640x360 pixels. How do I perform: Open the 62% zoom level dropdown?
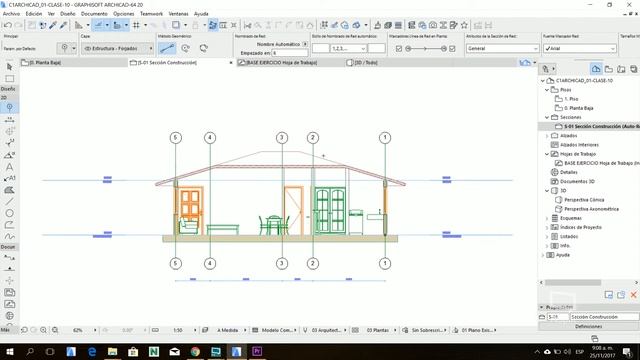(95, 330)
